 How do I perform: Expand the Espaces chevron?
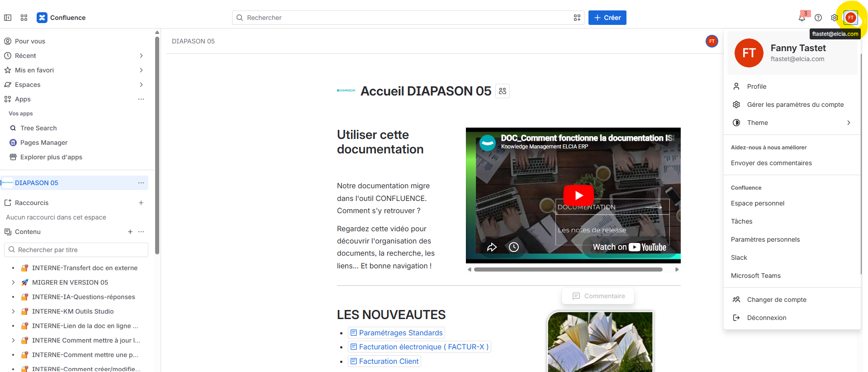point(141,85)
